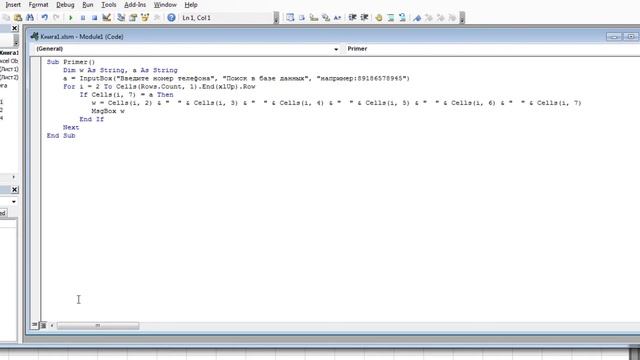Open the Format menu
The height and width of the screenshot is (360, 640).
tap(38, 5)
